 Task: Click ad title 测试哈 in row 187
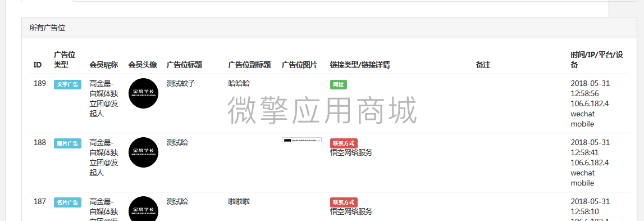coord(177,202)
